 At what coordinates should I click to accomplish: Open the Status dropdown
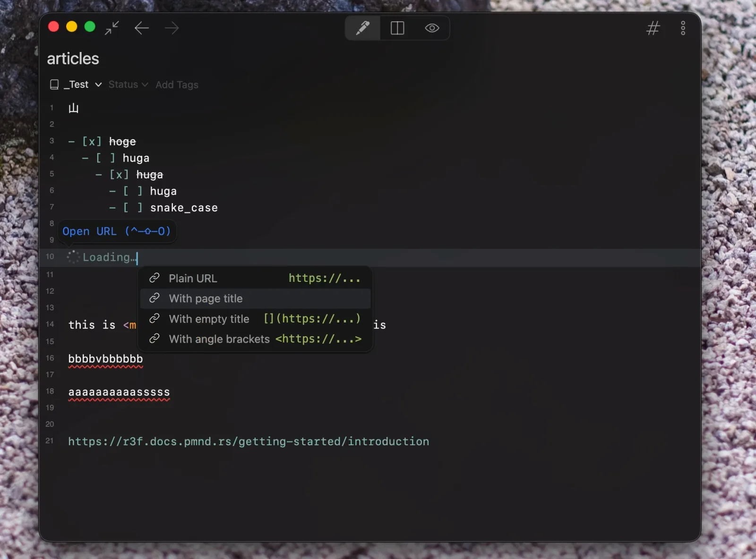click(x=128, y=85)
